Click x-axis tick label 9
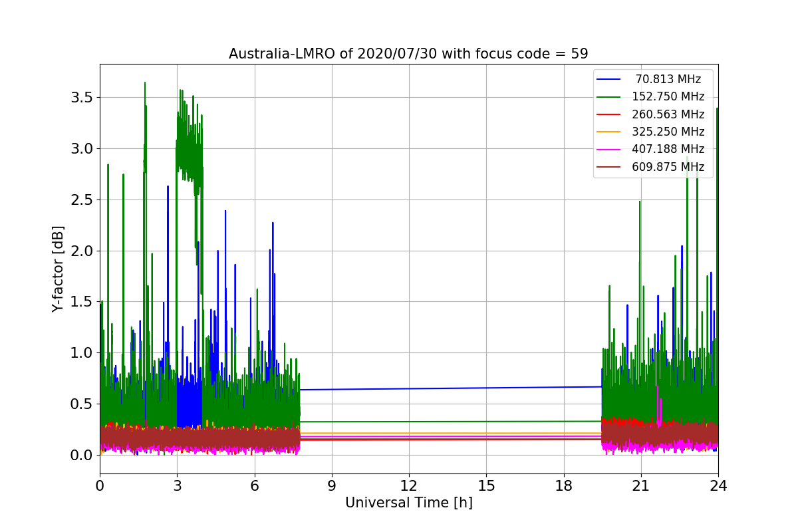This screenshot has height=532, width=798. [332, 486]
